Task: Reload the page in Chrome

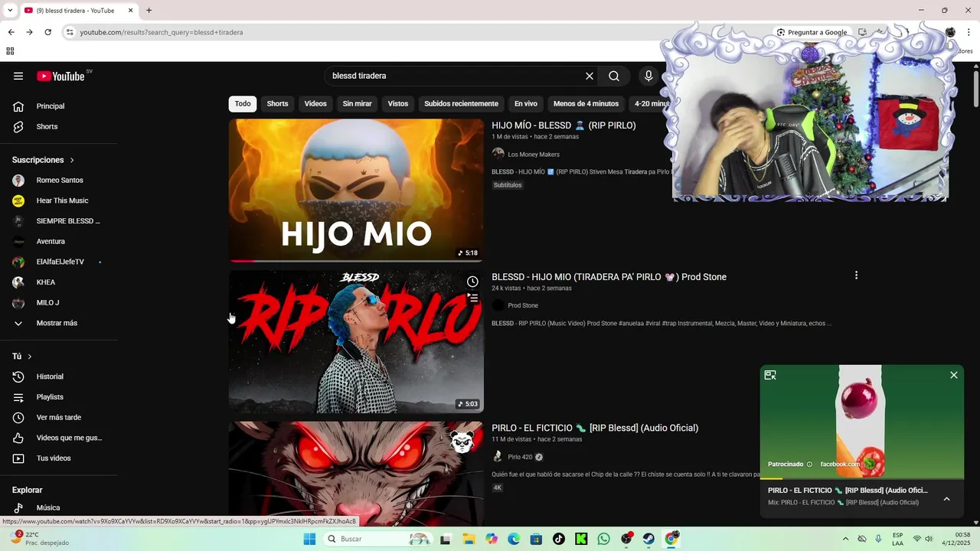Action: pos(47,32)
